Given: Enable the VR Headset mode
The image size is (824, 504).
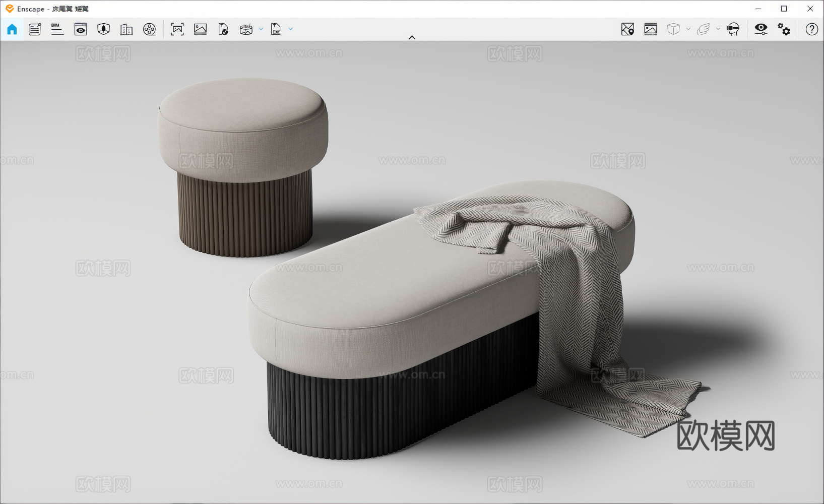Looking at the screenshot, I should (733, 29).
